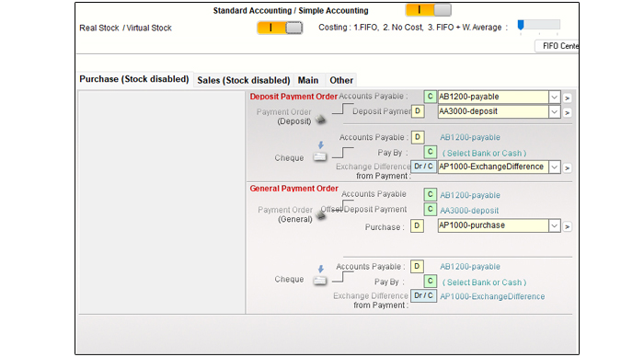Click AB1200-payable link in general Cheque section
This screenshot has height=357, width=644.
pyautogui.click(x=470, y=267)
